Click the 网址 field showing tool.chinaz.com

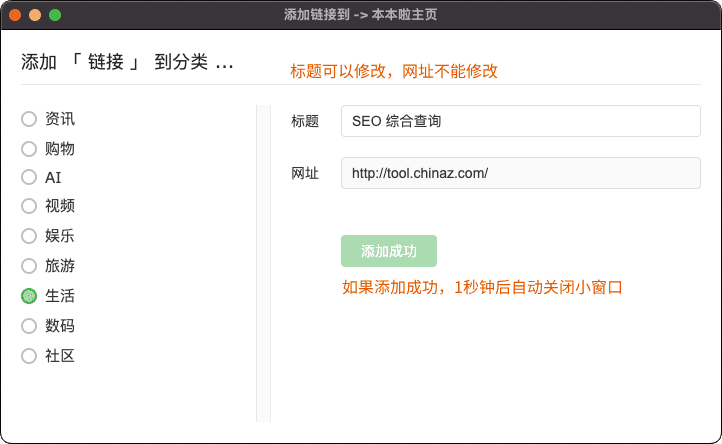(x=520, y=173)
